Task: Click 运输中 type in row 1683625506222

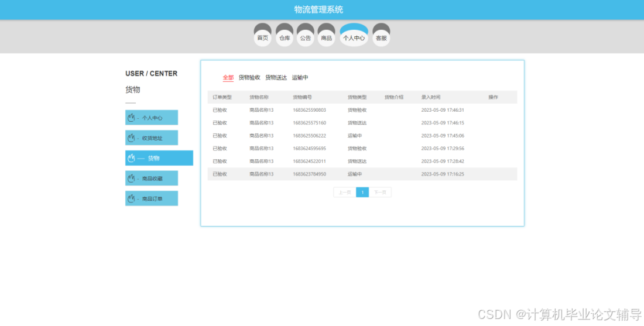Action: click(355, 135)
